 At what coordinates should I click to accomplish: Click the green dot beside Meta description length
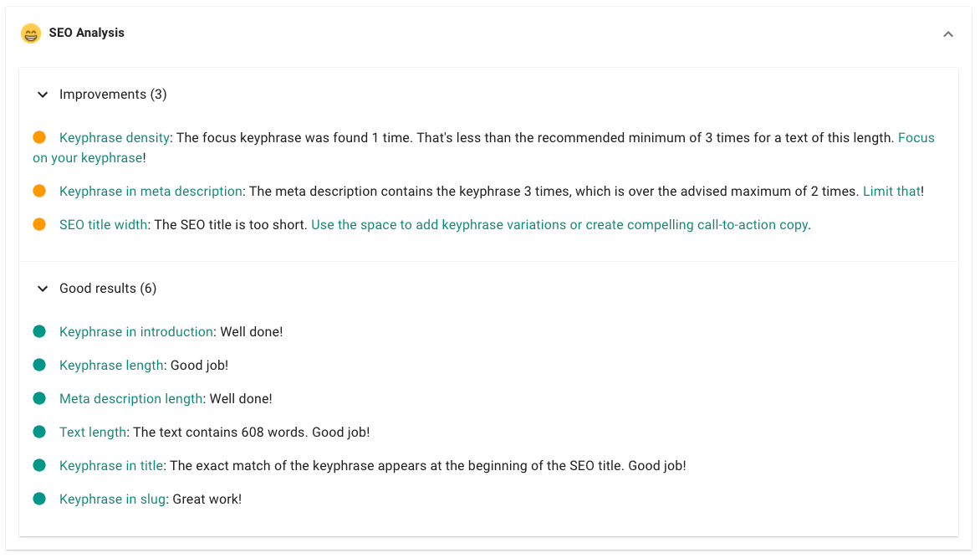coord(38,398)
